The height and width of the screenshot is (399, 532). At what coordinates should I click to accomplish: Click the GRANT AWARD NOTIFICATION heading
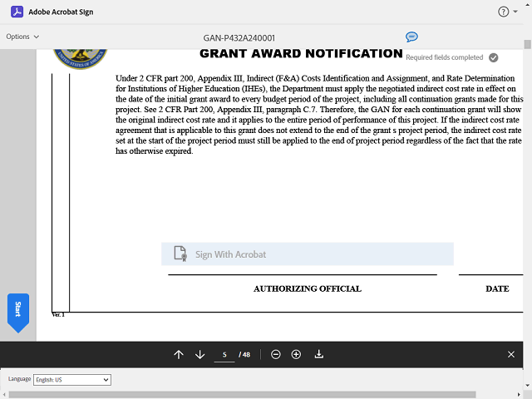(301, 53)
